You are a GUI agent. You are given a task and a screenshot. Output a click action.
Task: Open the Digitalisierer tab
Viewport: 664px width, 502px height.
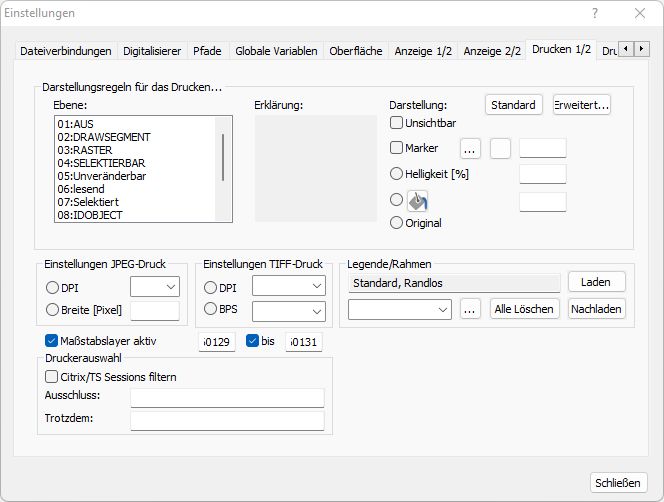[x=152, y=51]
